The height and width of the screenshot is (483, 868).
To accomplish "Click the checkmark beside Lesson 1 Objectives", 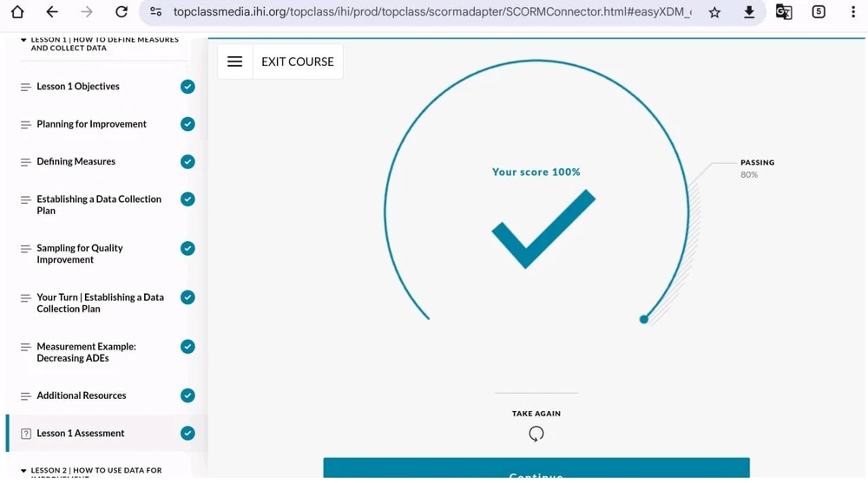I will pyautogui.click(x=187, y=87).
